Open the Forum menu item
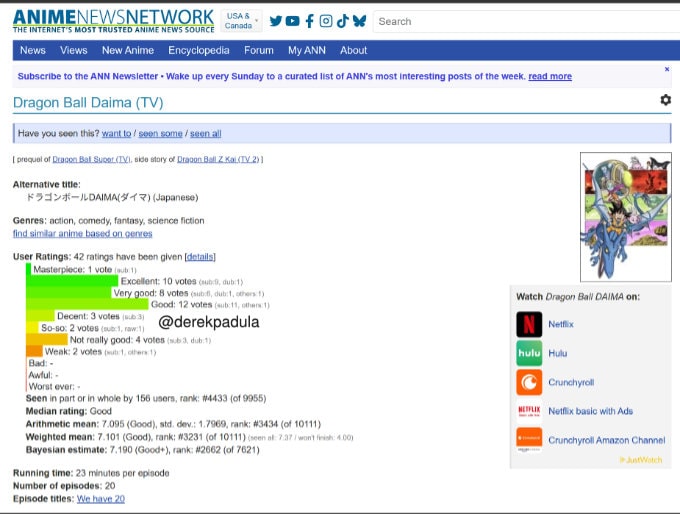This screenshot has height=514, width=680. coord(258,50)
